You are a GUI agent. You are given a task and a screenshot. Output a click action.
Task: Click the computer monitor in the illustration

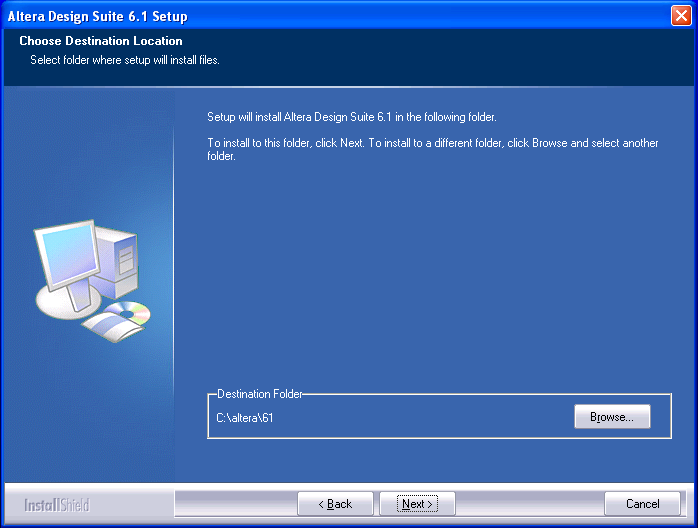[x=68, y=258]
